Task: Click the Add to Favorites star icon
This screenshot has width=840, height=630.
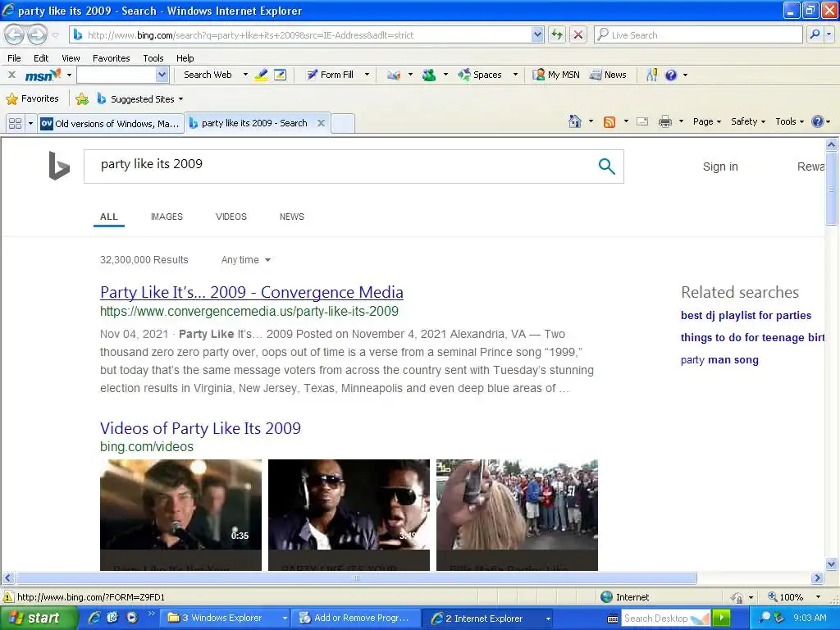Action: (82, 99)
